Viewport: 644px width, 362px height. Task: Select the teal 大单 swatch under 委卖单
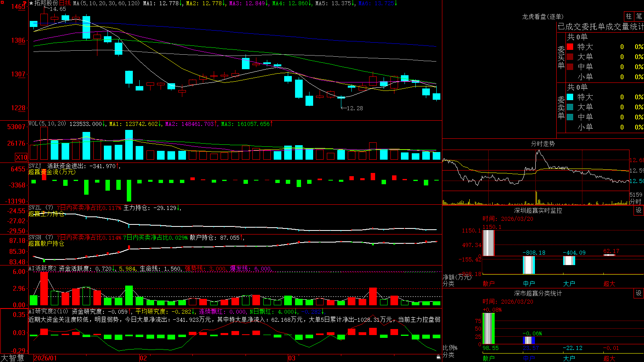coord(570,107)
